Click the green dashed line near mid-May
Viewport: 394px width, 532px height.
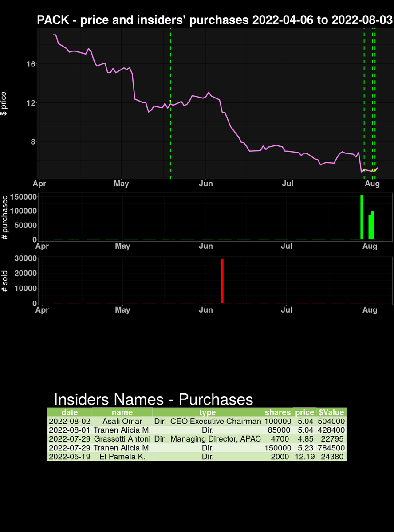[x=170, y=103]
